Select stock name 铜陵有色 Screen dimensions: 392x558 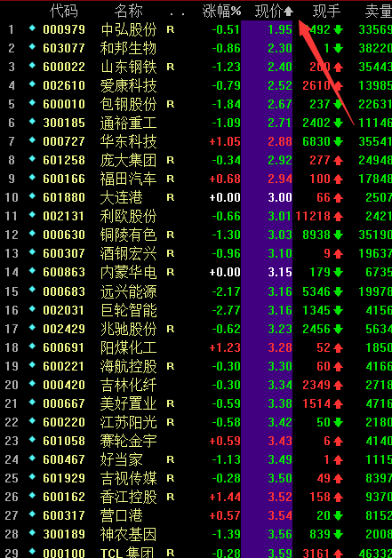coord(128,235)
